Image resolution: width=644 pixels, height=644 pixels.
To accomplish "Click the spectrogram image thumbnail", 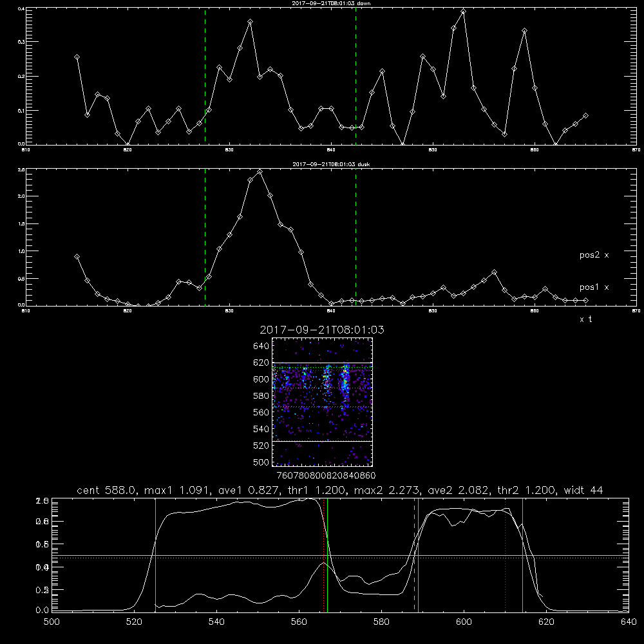I will tap(322, 402).
